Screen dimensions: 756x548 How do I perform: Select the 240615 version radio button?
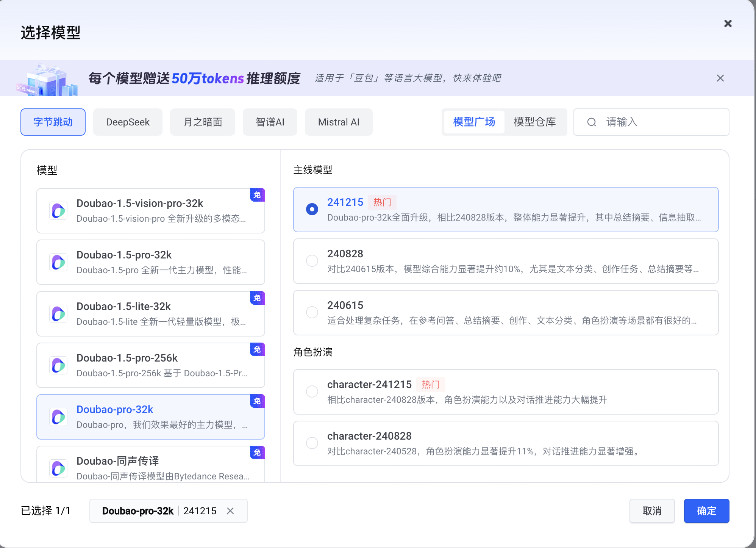[x=312, y=312]
